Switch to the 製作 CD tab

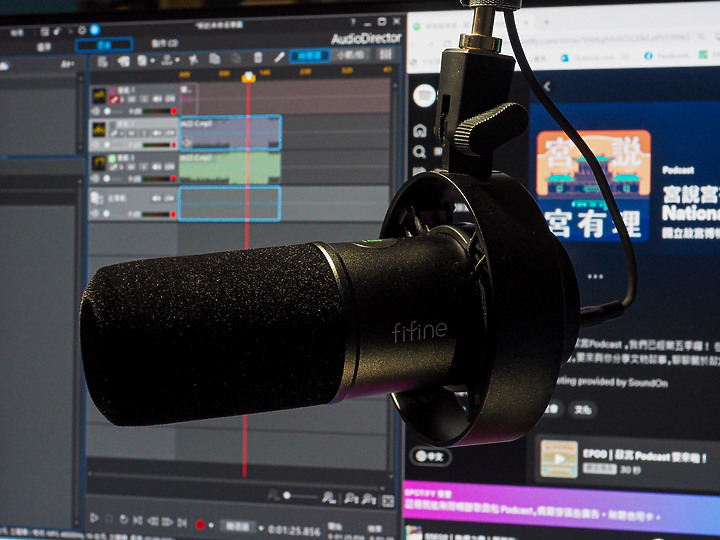click(165, 43)
